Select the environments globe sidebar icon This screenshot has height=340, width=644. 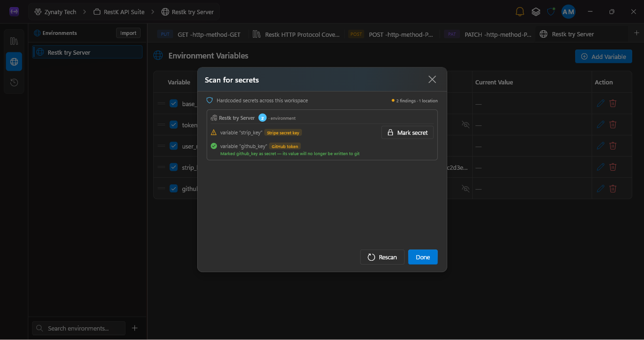click(14, 62)
